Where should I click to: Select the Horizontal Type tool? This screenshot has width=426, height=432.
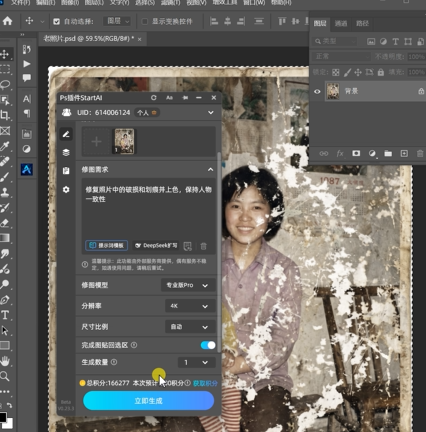click(x=5, y=315)
